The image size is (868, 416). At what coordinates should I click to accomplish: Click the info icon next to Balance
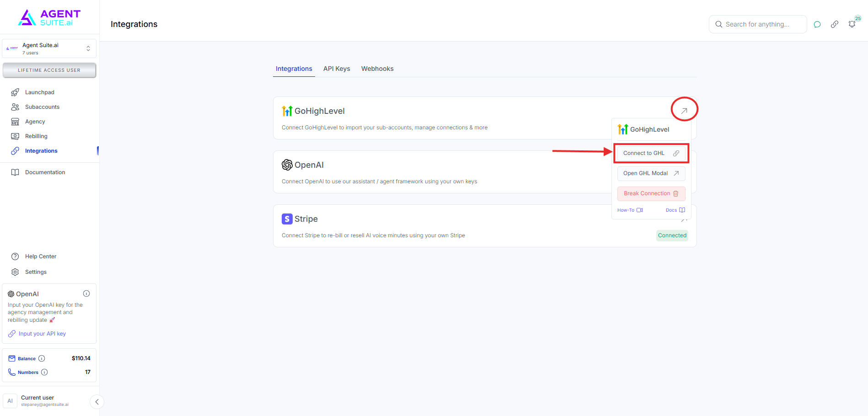click(x=42, y=358)
